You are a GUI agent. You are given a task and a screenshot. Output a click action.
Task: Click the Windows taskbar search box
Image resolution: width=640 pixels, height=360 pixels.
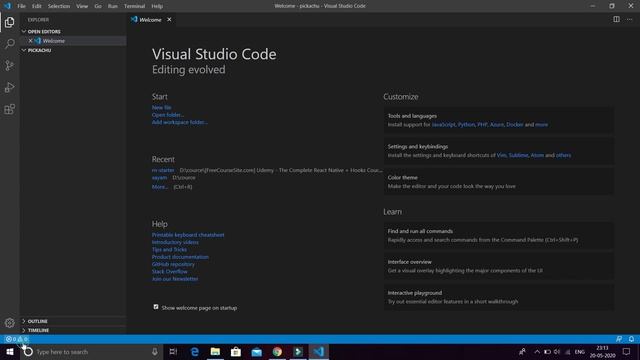click(91, 351)
